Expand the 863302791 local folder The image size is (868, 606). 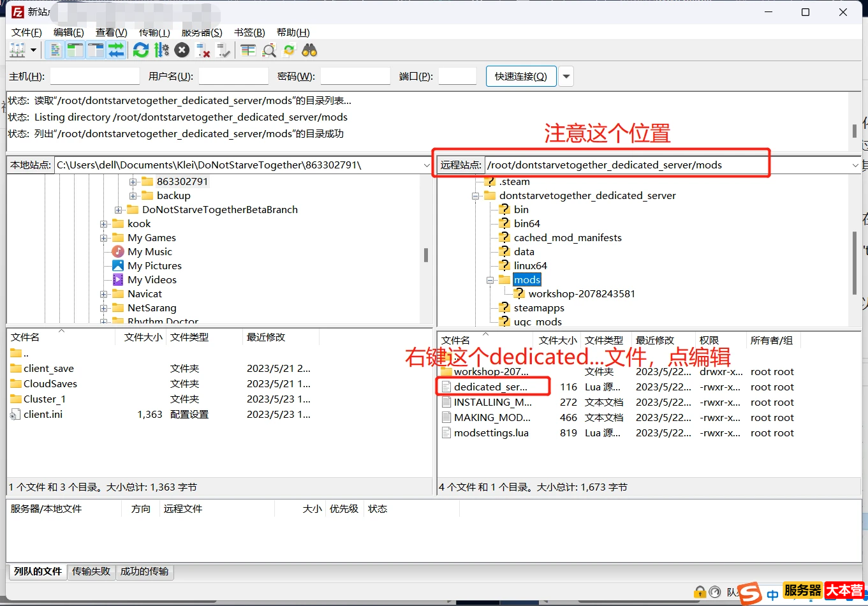pyautogui.click(x=133, y=182)
